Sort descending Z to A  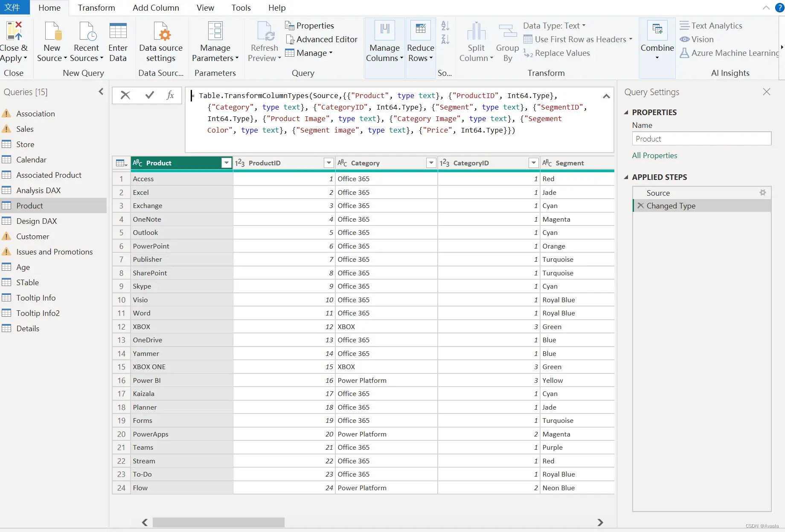coord(445,39)
